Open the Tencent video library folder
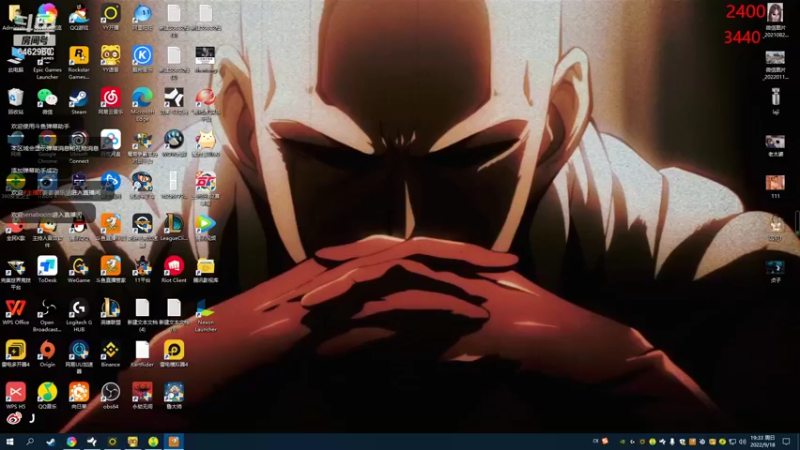Viewport: 800px width, 450px height. point(206,269)
